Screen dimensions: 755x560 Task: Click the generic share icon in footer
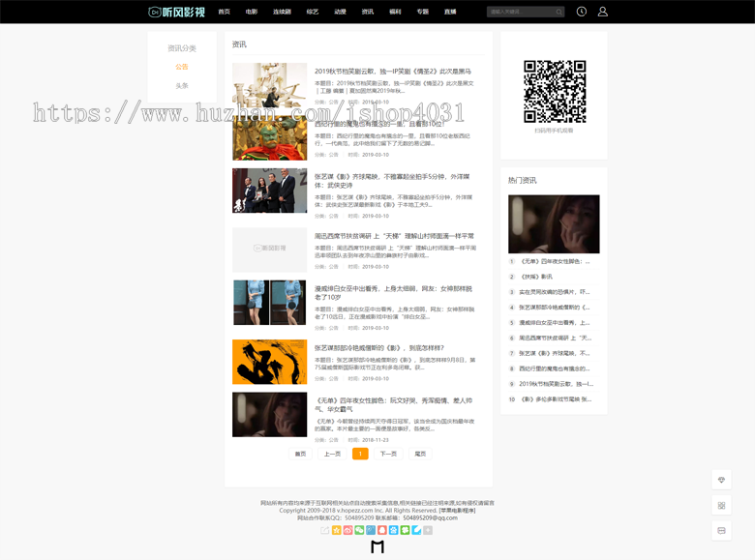tap(325, 530)
